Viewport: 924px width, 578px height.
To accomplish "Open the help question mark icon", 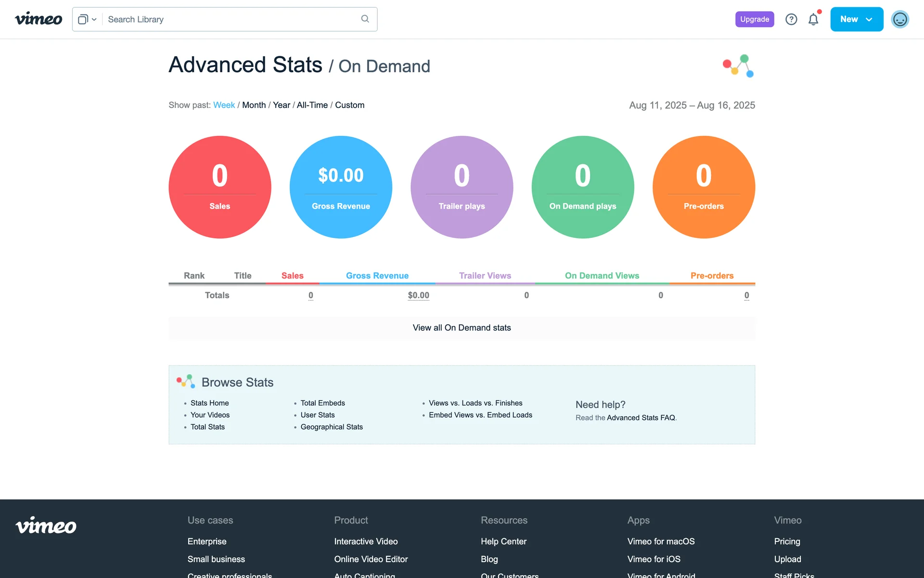I will 791,19.
